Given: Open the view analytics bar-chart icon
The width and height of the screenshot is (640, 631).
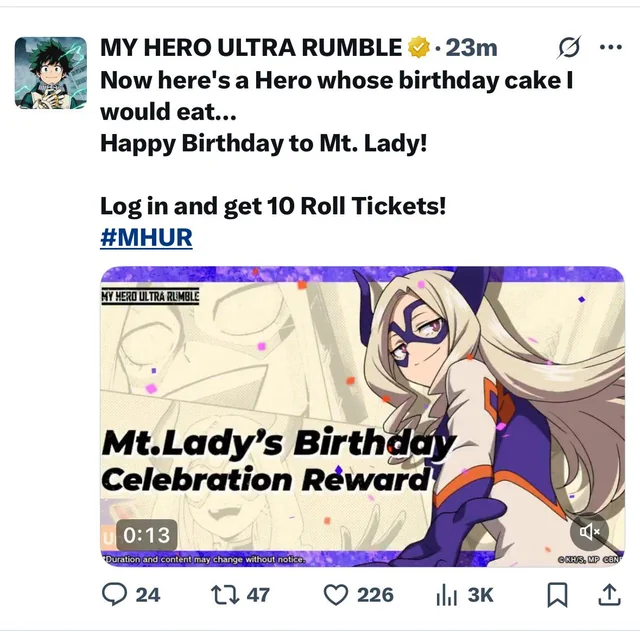Looking at the screenshot, I should (x=446, y=595).
